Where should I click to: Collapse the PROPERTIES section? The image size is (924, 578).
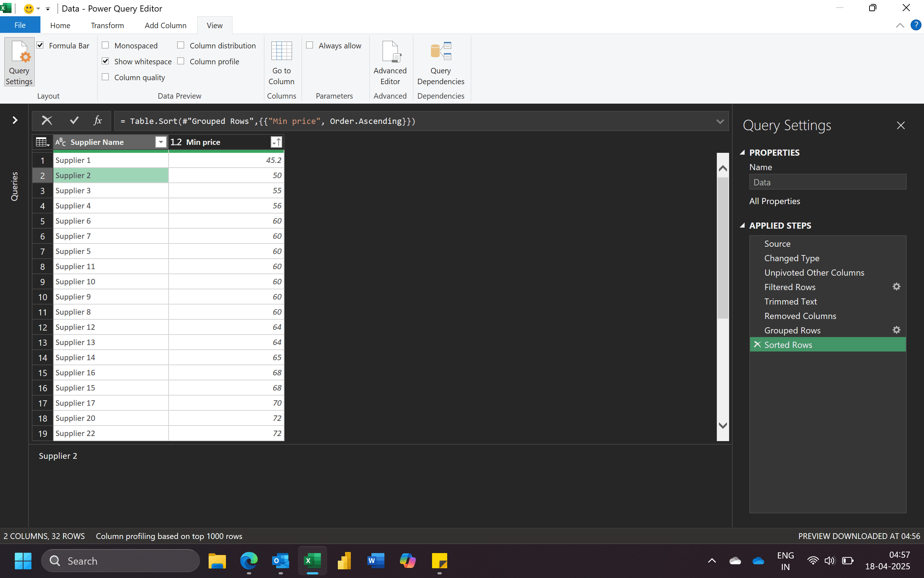742,152
